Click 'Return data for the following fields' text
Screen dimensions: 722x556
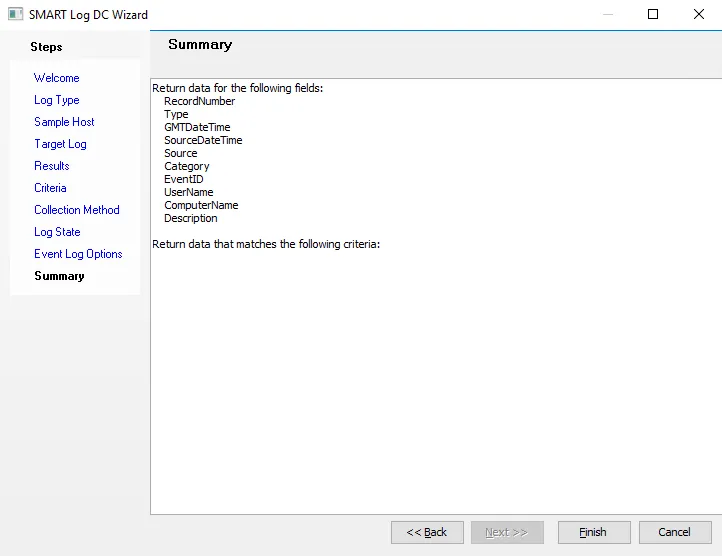point(238,88)
